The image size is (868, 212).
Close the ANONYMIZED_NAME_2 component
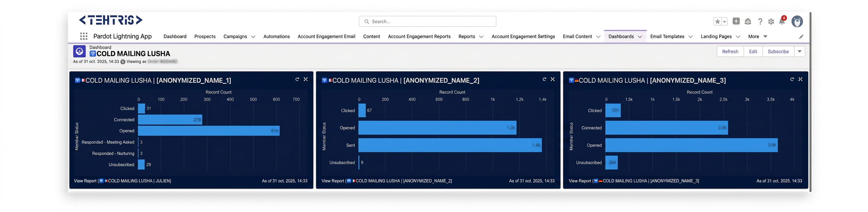click(553, 79)
